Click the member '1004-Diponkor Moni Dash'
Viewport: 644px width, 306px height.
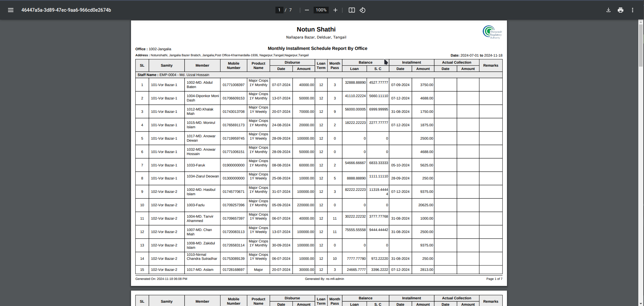click(202, 98)
